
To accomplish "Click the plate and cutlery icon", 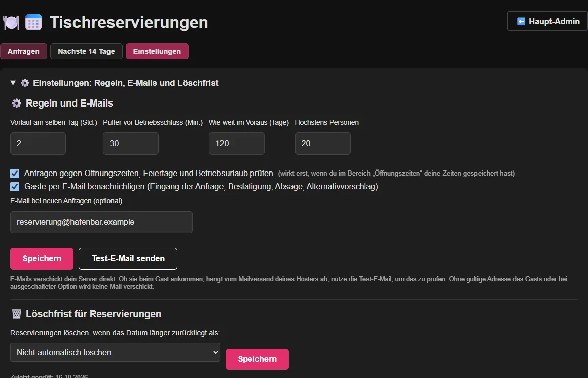I will [11, 22].
